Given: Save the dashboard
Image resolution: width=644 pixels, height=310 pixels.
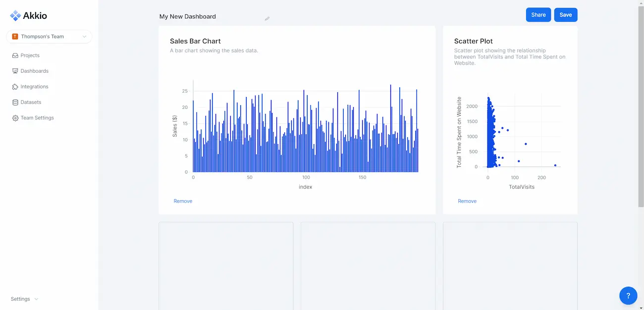Looking at the screenshot, I should pos(565,15).
